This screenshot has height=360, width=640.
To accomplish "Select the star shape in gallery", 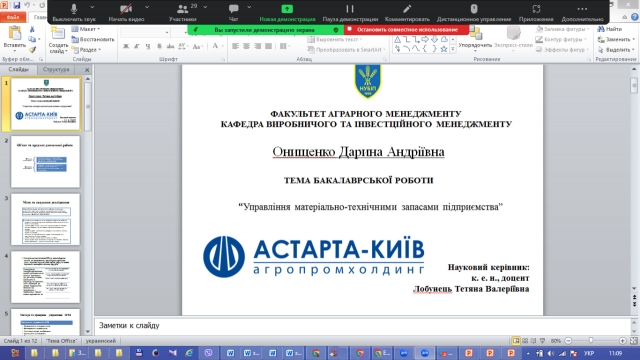I will [x=443, y=49].
